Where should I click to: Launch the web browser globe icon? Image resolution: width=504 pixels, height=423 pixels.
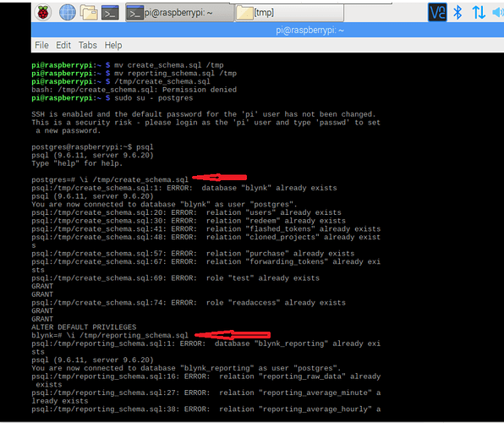68,13
